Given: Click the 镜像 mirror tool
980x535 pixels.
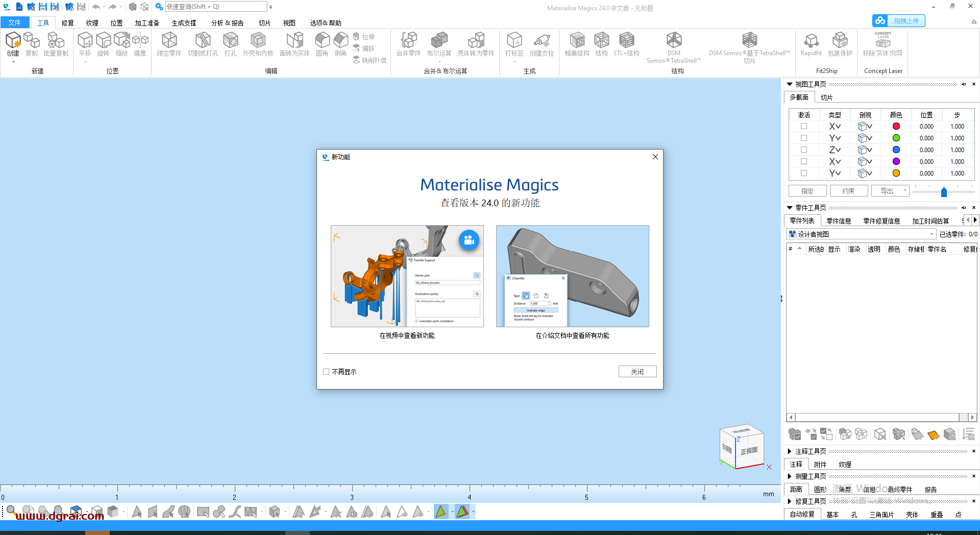Looking at the screenshot, I should click(x=140, y=44).
